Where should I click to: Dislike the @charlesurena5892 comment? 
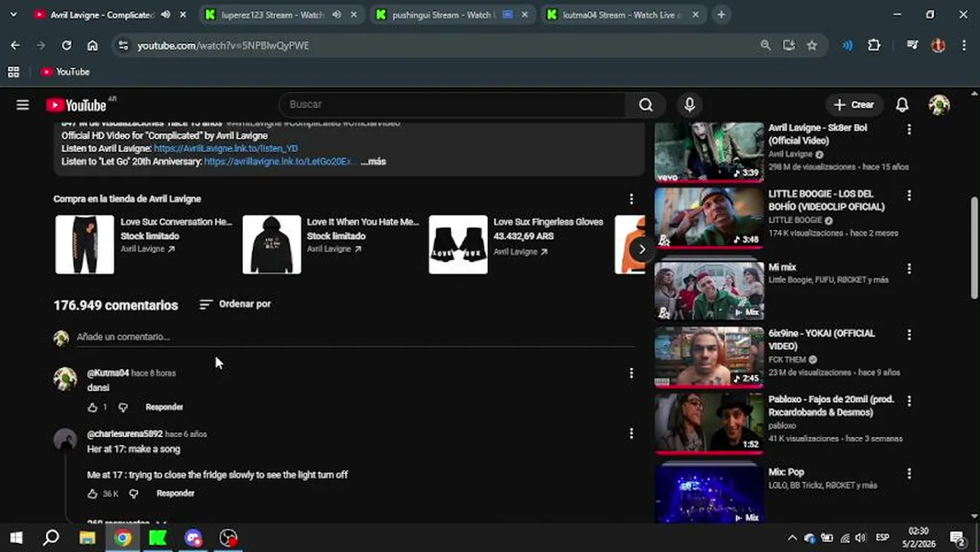[x=133, y=494]
